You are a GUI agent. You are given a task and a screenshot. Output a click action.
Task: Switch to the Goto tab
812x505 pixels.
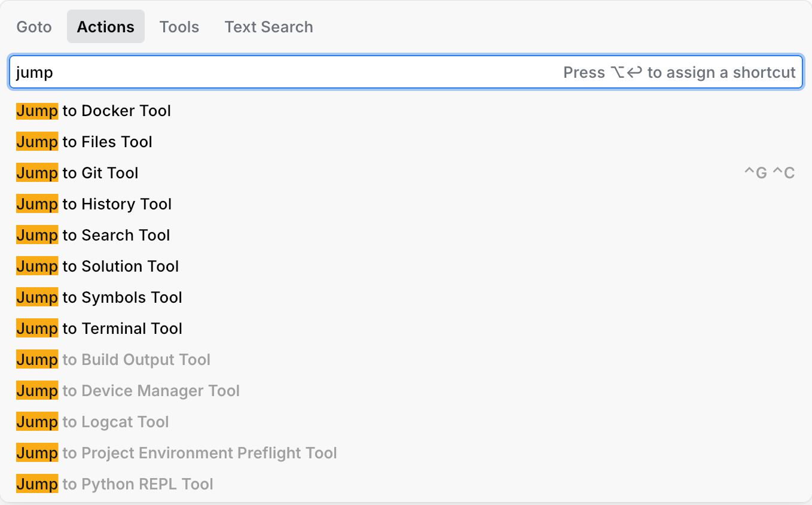(33, 26)
